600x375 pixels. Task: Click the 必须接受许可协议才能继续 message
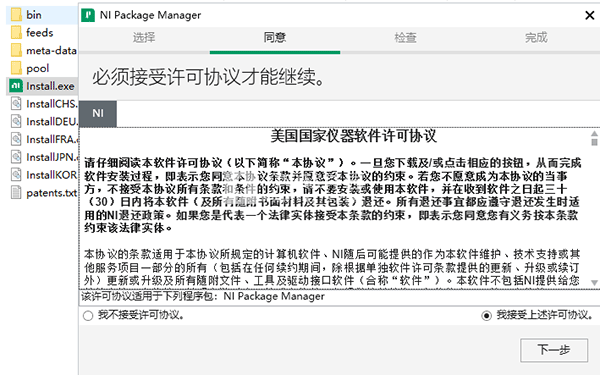coord(209,77)
